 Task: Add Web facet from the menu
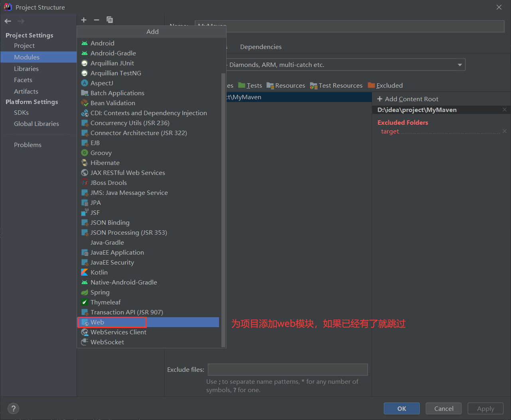pos(148,322)
